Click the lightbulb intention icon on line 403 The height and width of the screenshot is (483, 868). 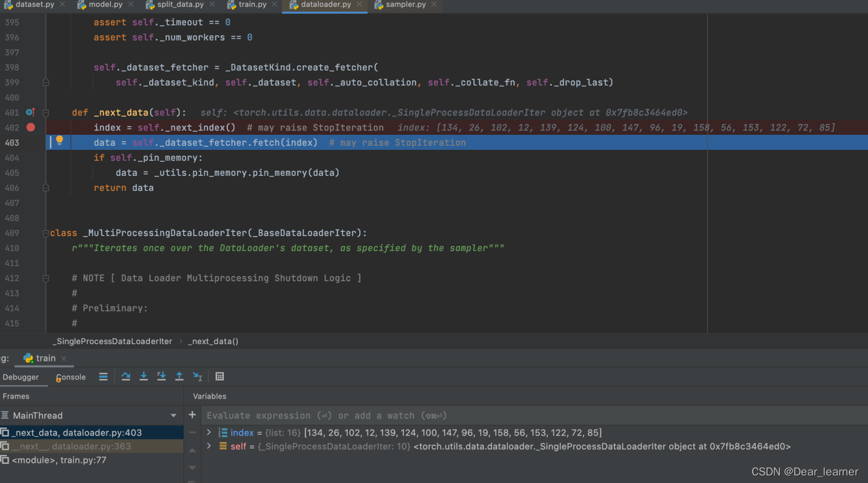click(60, 141)
